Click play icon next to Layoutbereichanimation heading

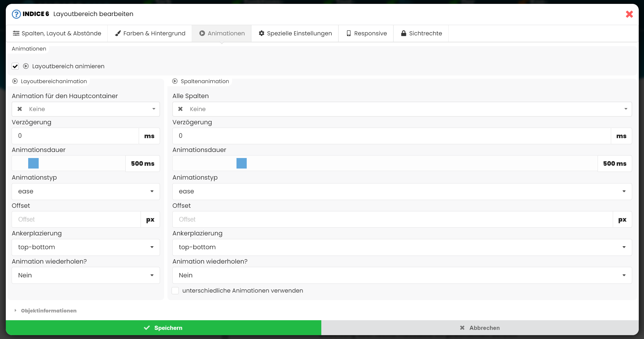(15, 81)
